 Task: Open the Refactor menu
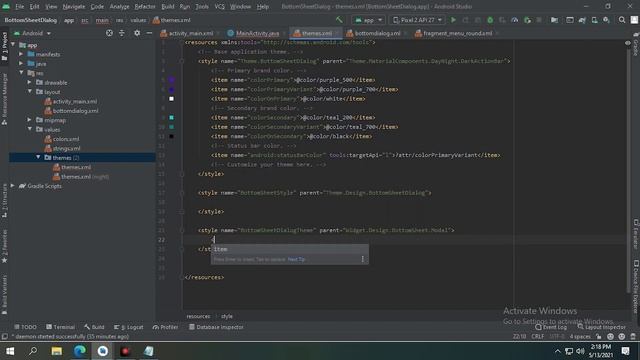(x=145, y=7)
